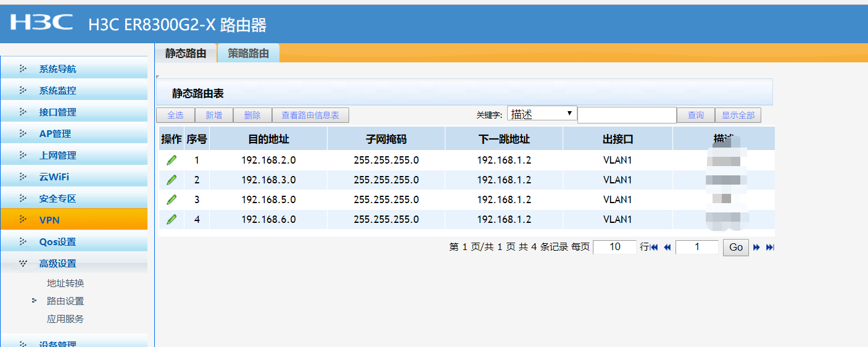Viewport: 868px width, 347px height.
Task: Click pencil icon for route 192.168.5.0
Action: [172, 200]
